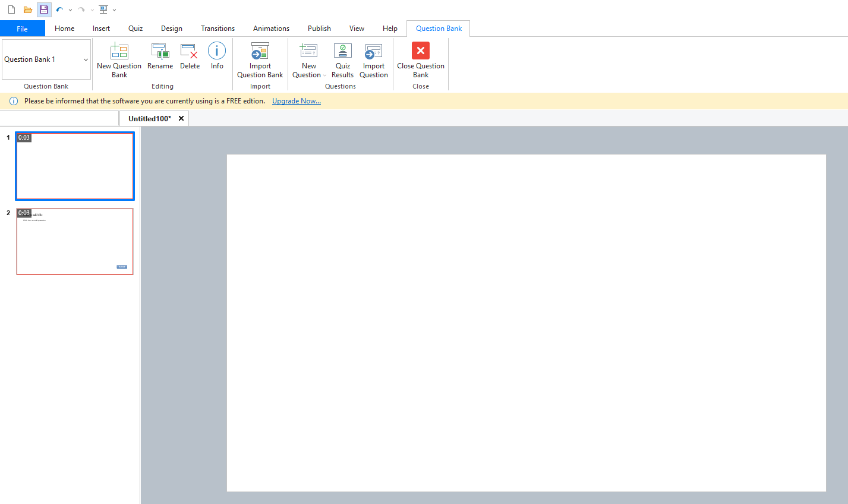Select slide 1 thumbnail
Viewport: 848px width, 504px height.
pyautogui.click(x=75, y=166)
